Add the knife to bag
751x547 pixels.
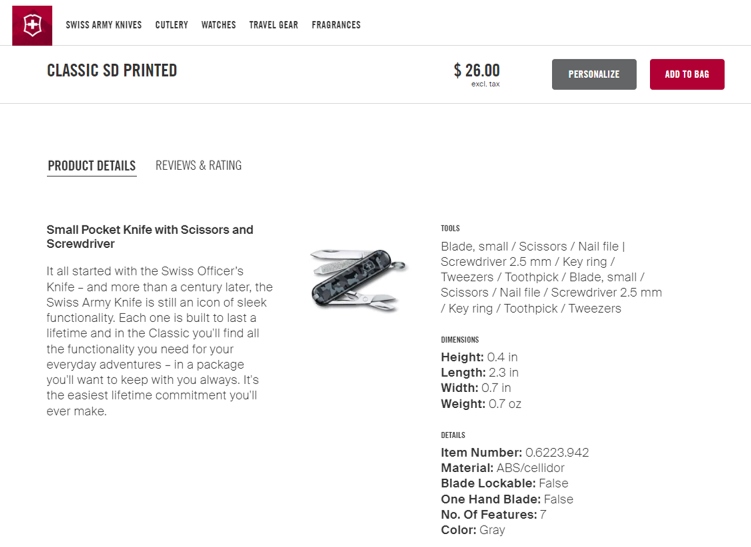(687, 74)
